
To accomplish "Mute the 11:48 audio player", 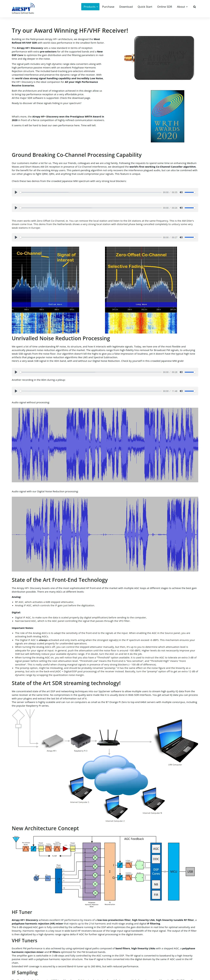I will (181, 391).
